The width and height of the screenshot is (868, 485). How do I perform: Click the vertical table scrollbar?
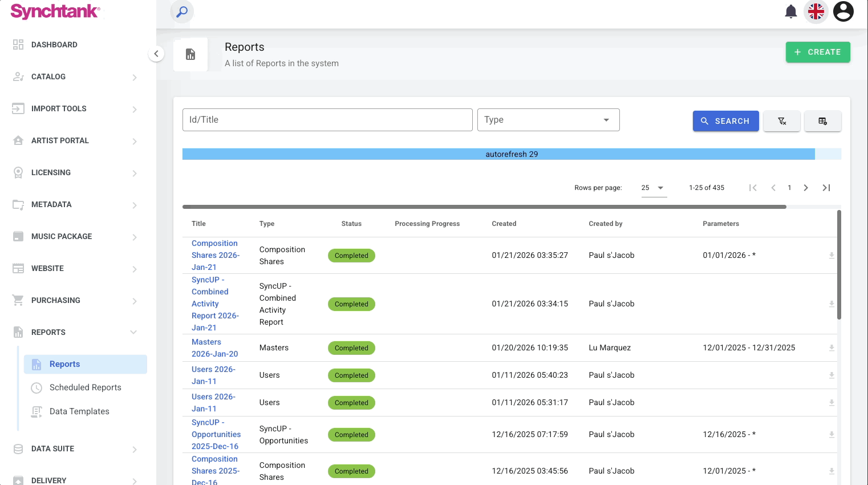pos(839,265)
